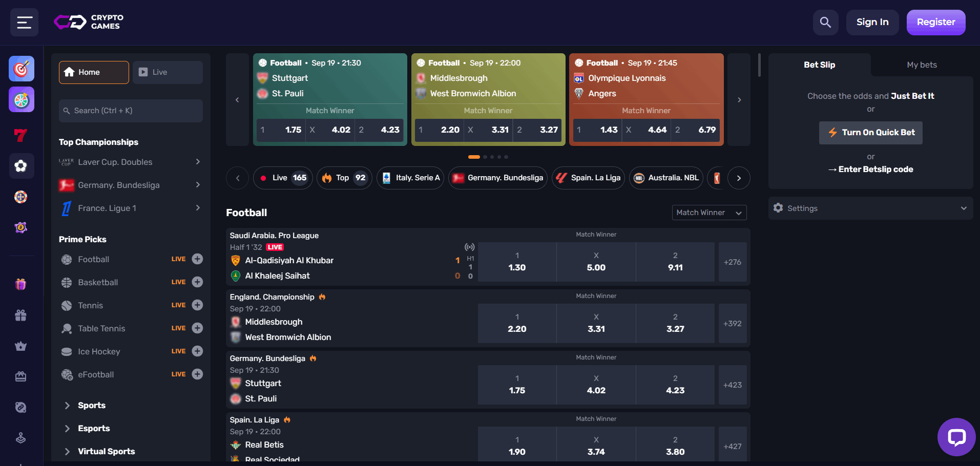Focus the Search (Ctrl + K) field

pyautogui.click(x=131, y=111)
